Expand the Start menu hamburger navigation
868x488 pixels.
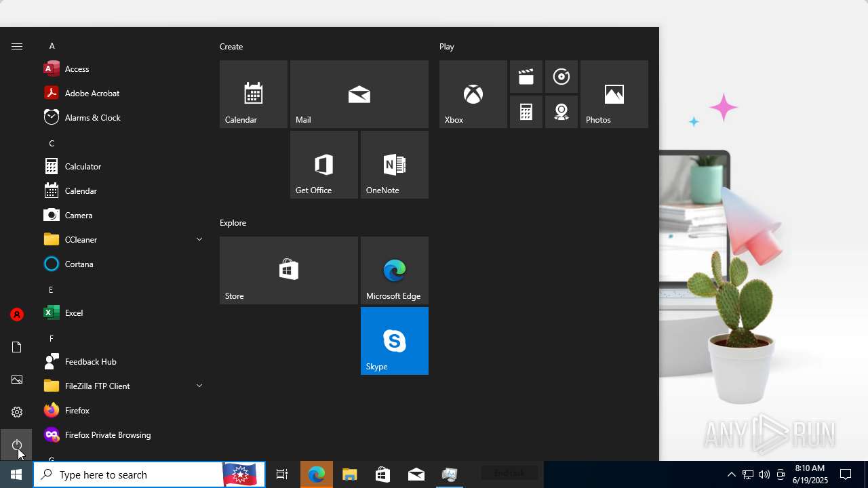coord(17,46)
